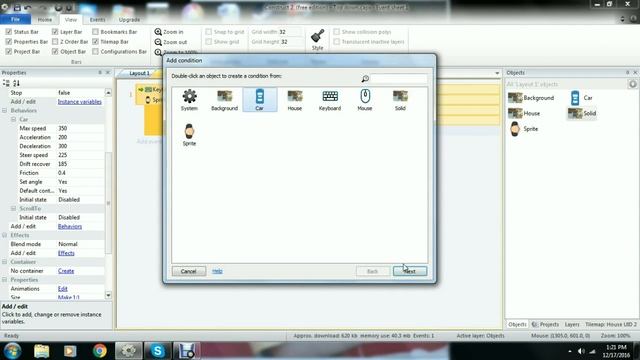Click the Save icon in title bar
This screenshot has height=360, width=640.
[17, 7]
